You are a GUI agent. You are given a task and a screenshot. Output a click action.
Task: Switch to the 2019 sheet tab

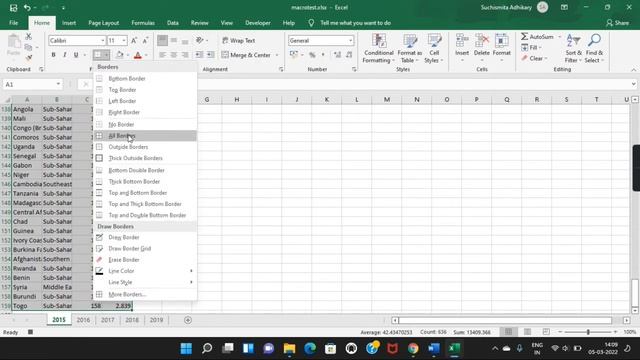tap(156, 320)
